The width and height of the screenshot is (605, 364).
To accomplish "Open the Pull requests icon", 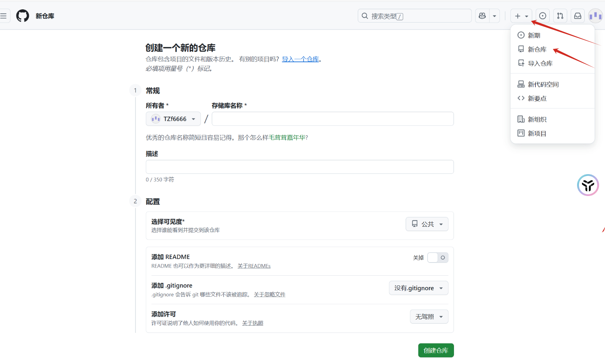I will (560, 16).
